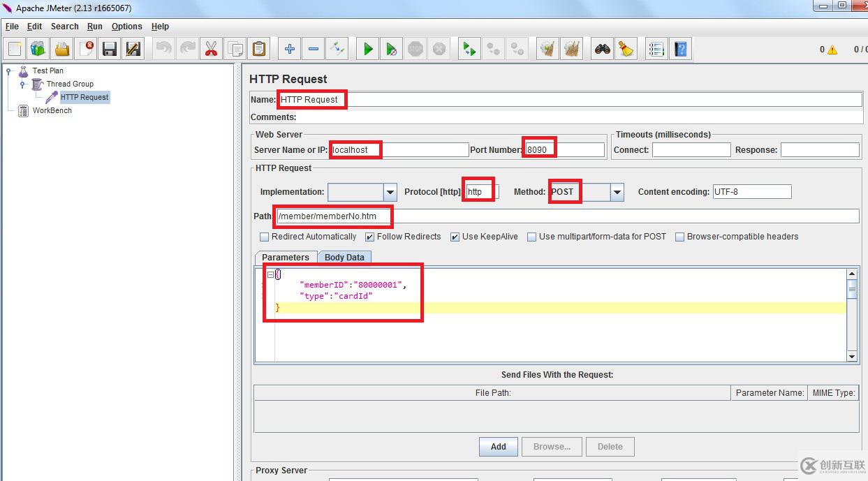This screenshot has height=481, width=868.
Task: Copy the selected element
Action: tap(235, 49)
